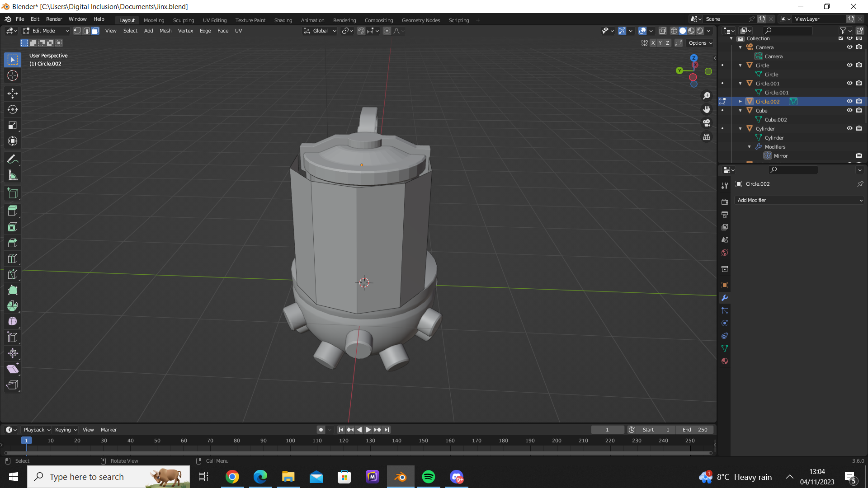Toggle camera view icon
868x488 pixels.
click(x=707, y=123)
